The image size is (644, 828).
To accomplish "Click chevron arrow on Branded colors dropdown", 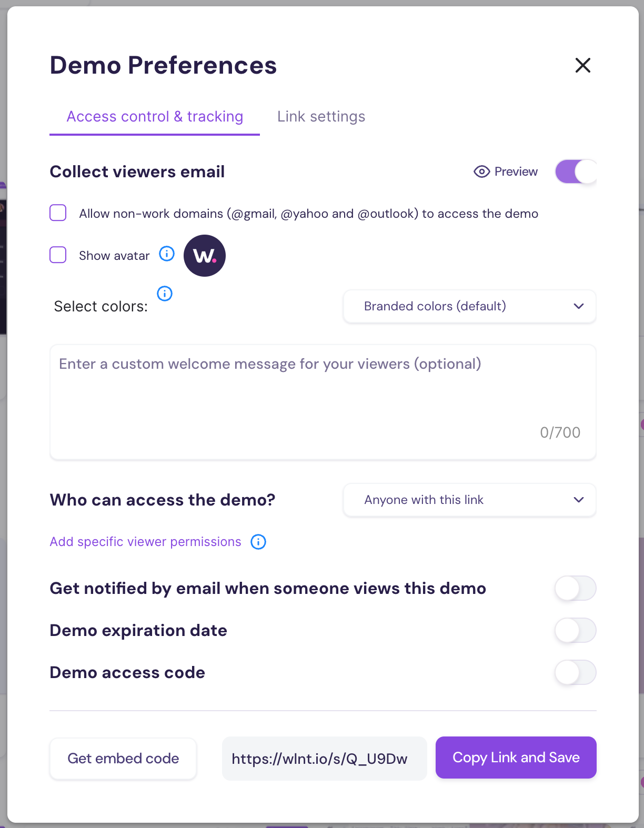I will pos(579,306).
